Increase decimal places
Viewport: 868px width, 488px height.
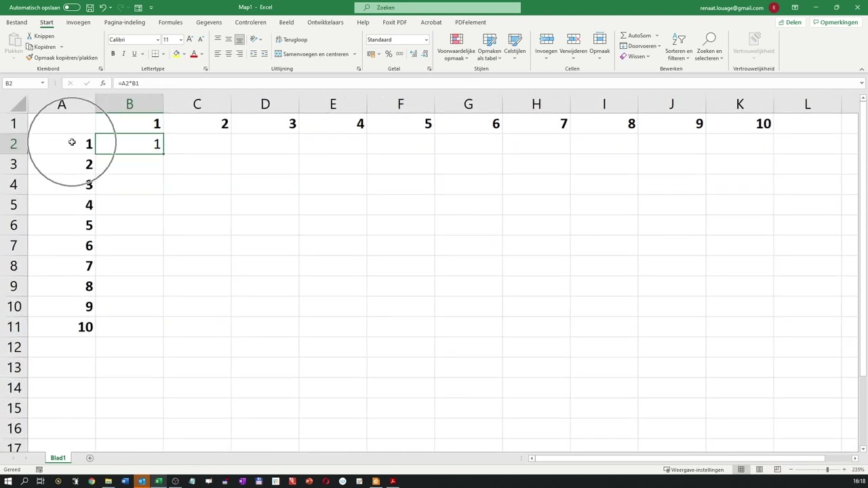click(x=414, y=54)
